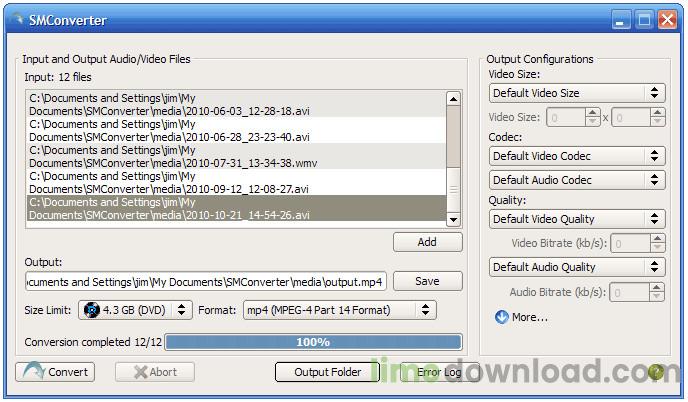Image resolution: width=688 pixels, height=402 pixels.
Task: Click the 100% conversion progress bar
Action: tap(313, 342)
